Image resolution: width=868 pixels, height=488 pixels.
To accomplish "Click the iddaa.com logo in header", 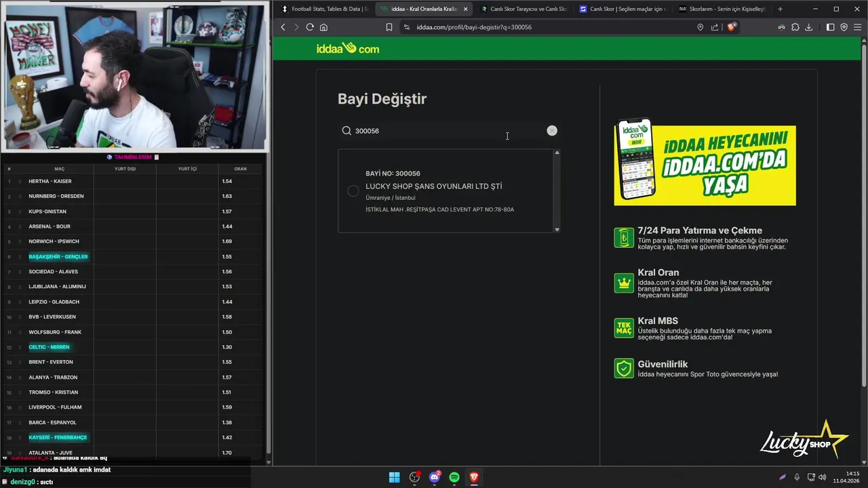I will (348, 48).
